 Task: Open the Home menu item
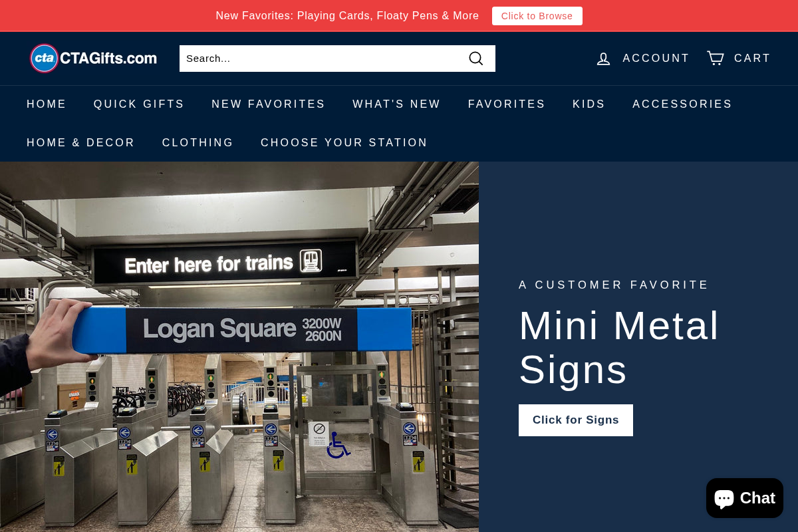tap(47, 104)
